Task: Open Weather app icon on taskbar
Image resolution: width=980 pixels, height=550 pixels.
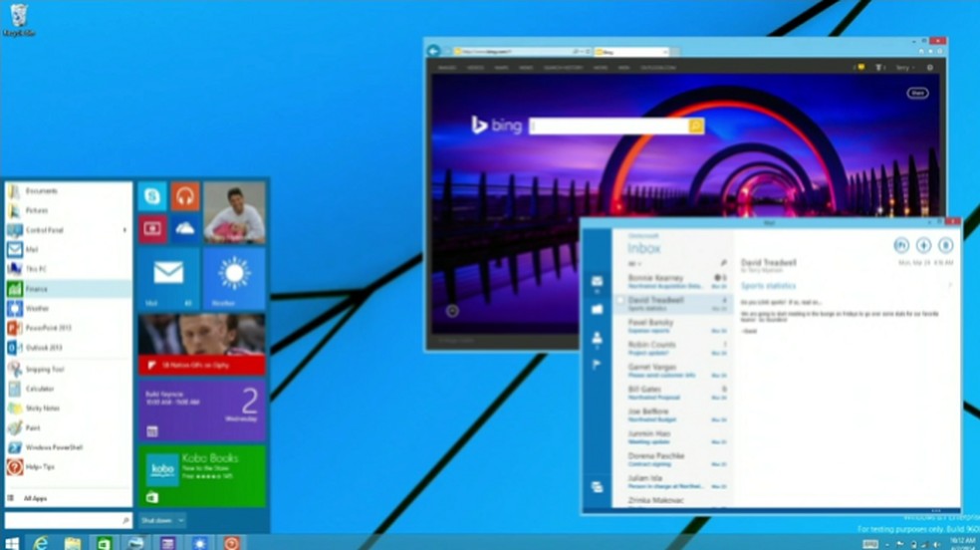Action: pyautogui.click(x=199, y=543)
